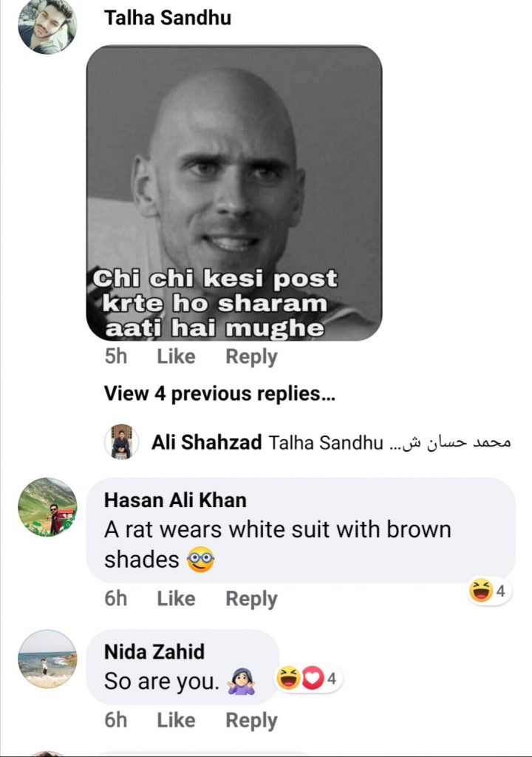
Task: Like Hasan Ali Khan's rat comment
Action: (x=176, y=599)
